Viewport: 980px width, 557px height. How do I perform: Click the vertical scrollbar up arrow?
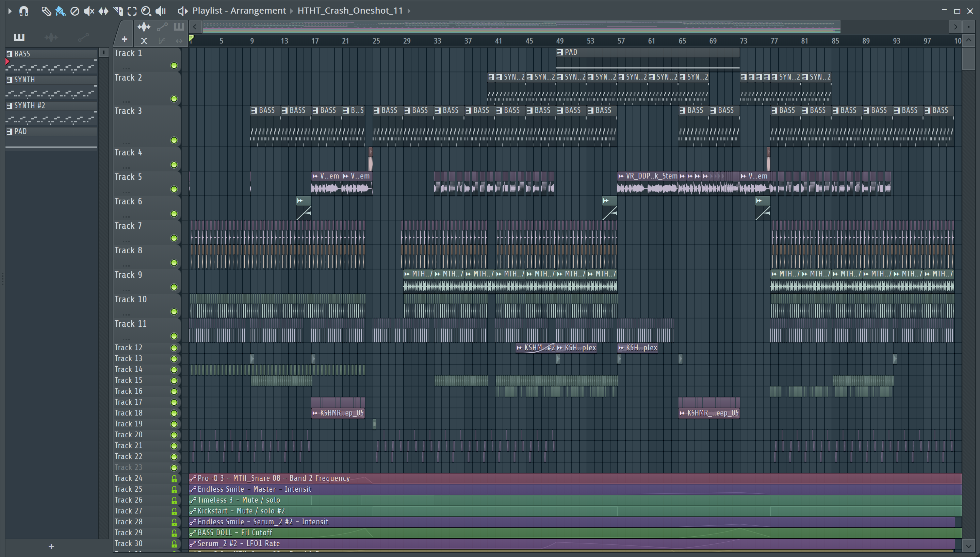(969, 40)
